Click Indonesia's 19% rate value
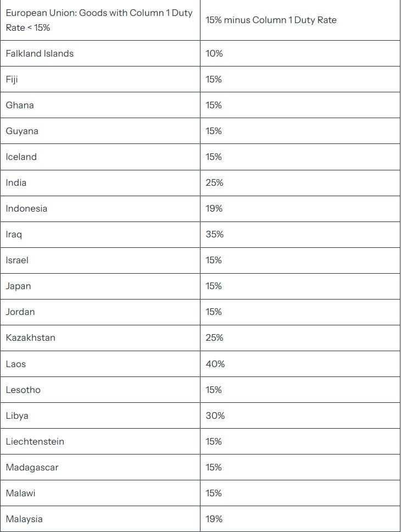 pos(214,208)
